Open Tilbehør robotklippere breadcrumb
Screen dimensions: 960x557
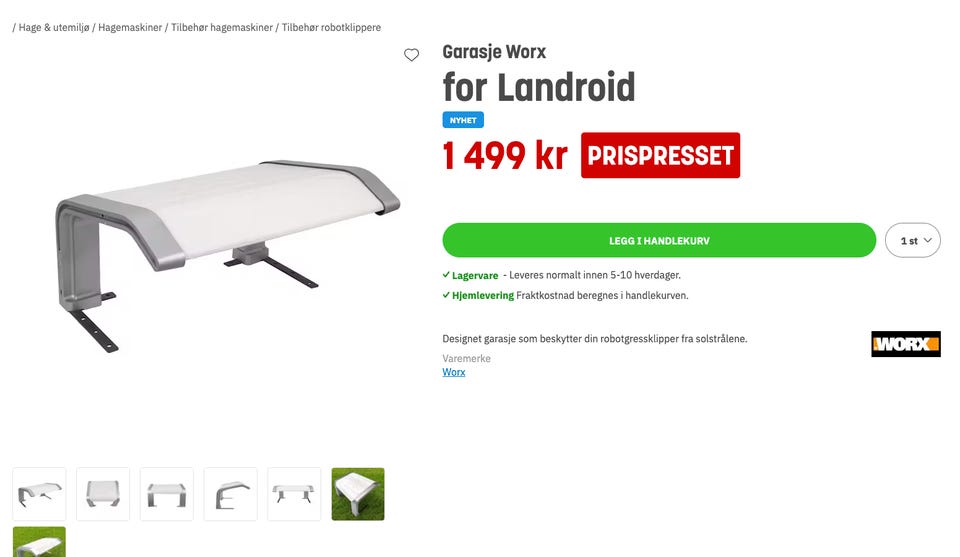(331, 28)
